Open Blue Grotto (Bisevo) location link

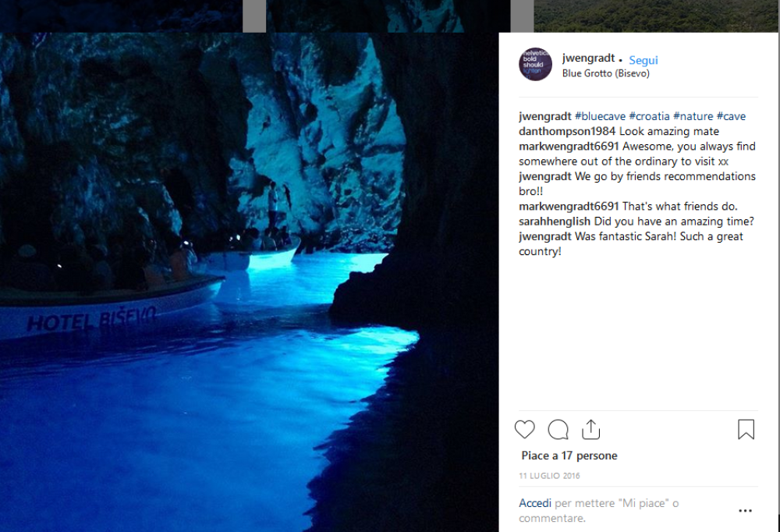pyautogui.click(x=606, y=73)
